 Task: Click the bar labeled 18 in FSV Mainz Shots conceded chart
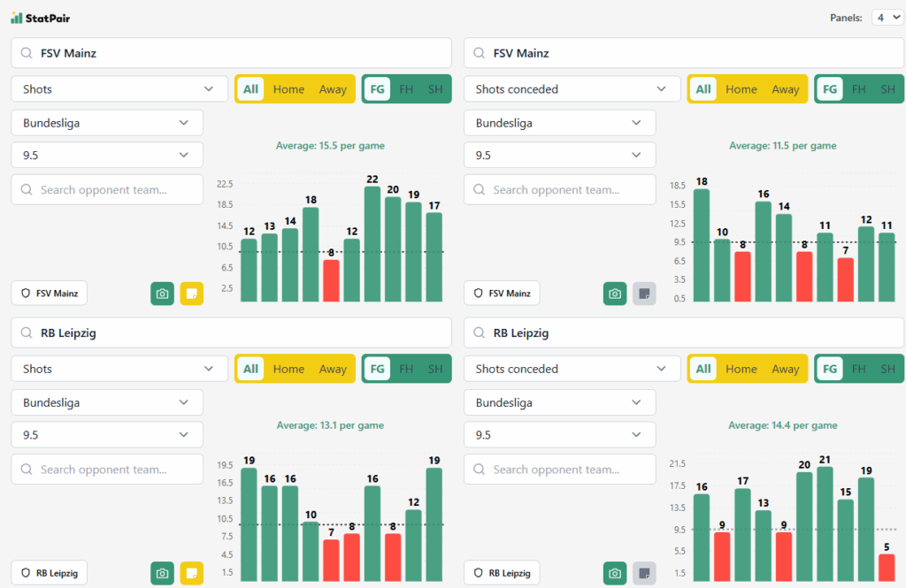(x=702, y=245)
